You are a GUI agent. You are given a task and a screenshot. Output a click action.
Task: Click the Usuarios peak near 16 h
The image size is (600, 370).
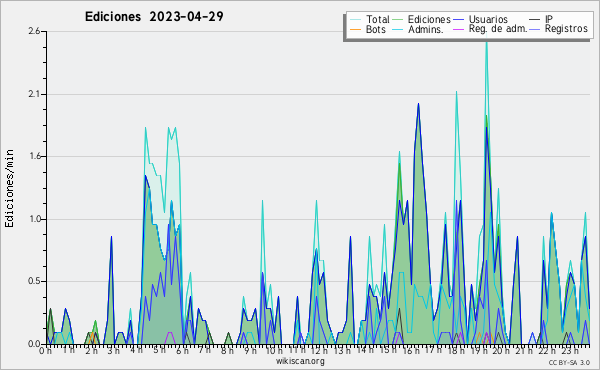418,104
